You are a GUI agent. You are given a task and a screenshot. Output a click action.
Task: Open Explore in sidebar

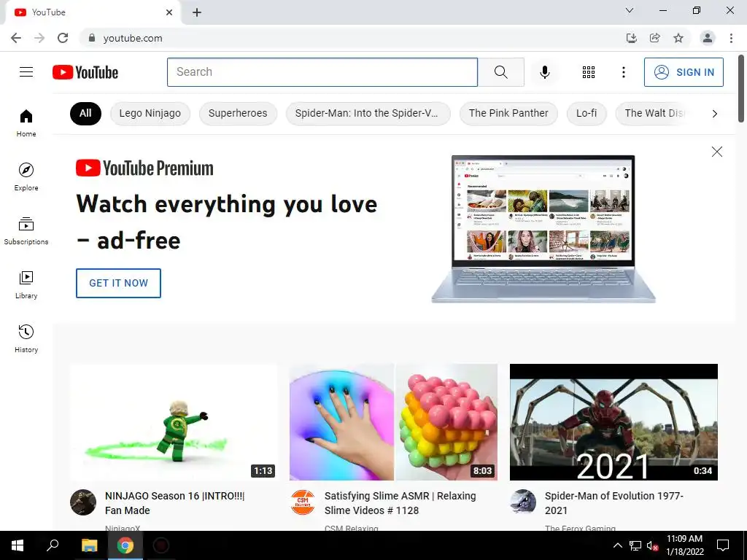tap(26, 176)
